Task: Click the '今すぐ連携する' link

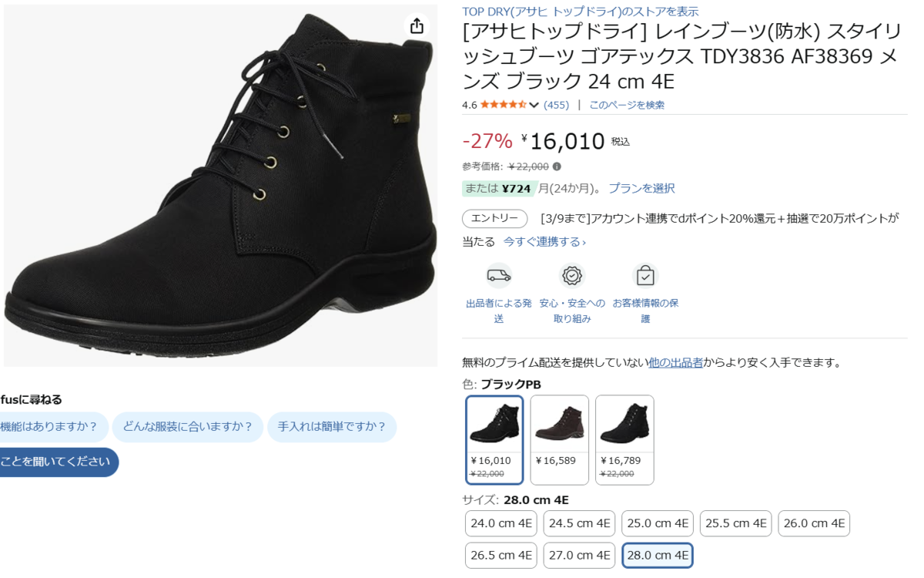Action: 544,242
